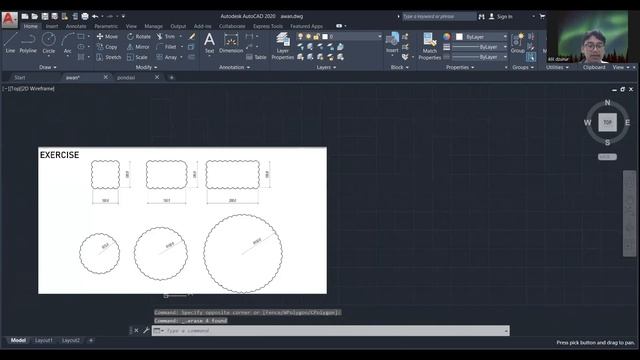Click the white ByLayer color swatch

point(459,37)
